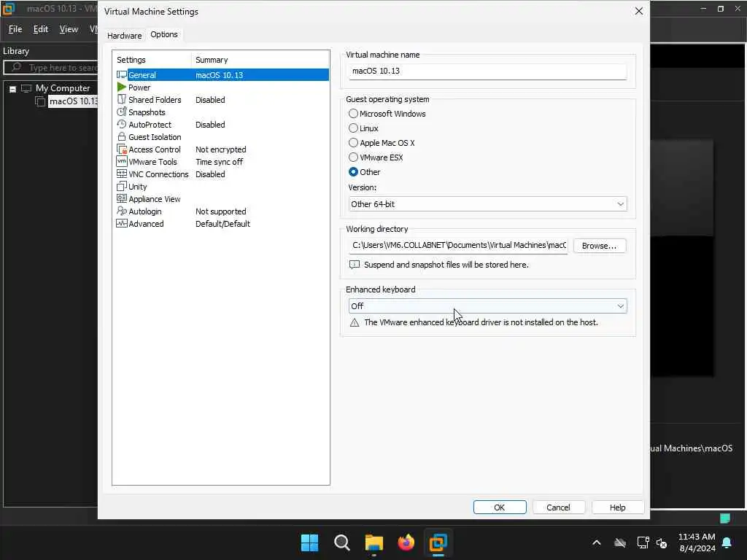The image size is (747, 560).
Task: Click the Snapshots icon
Action: tap(122, 112)
